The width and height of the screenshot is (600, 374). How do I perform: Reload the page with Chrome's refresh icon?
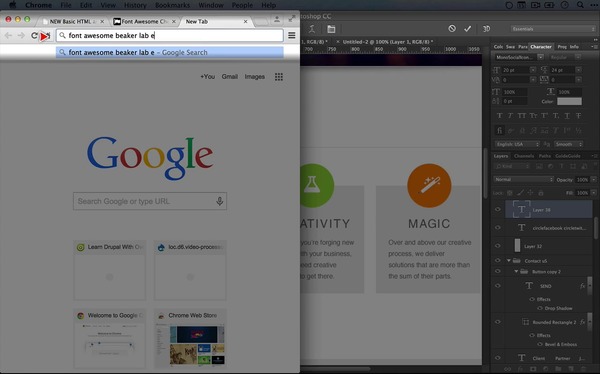34,36
